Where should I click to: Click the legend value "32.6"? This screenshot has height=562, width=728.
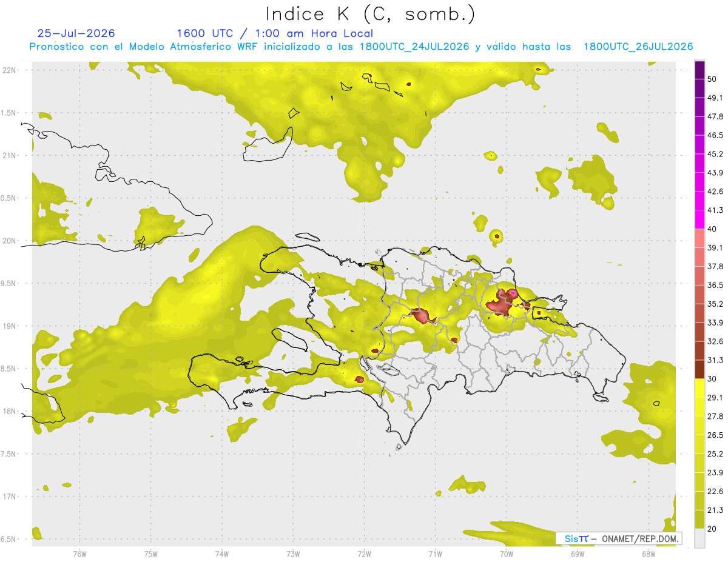pos(715,341)
